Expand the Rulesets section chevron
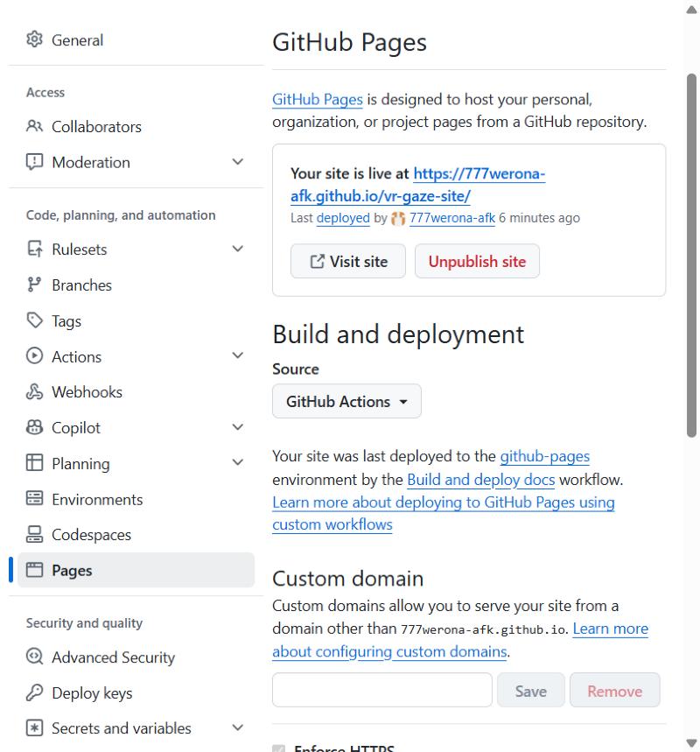Viewport: 700px width, 752px height. coord(238,249)
